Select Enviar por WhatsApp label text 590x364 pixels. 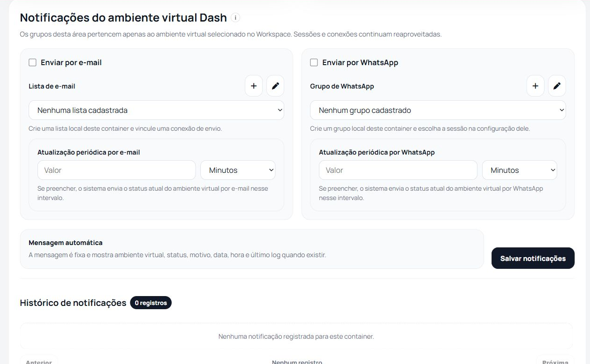pos(360,62)
